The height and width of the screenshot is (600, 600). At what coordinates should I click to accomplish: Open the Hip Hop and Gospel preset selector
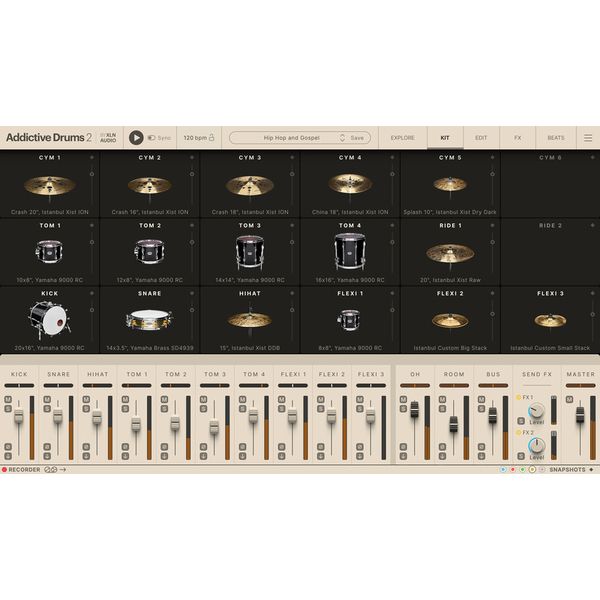[291, 138]
